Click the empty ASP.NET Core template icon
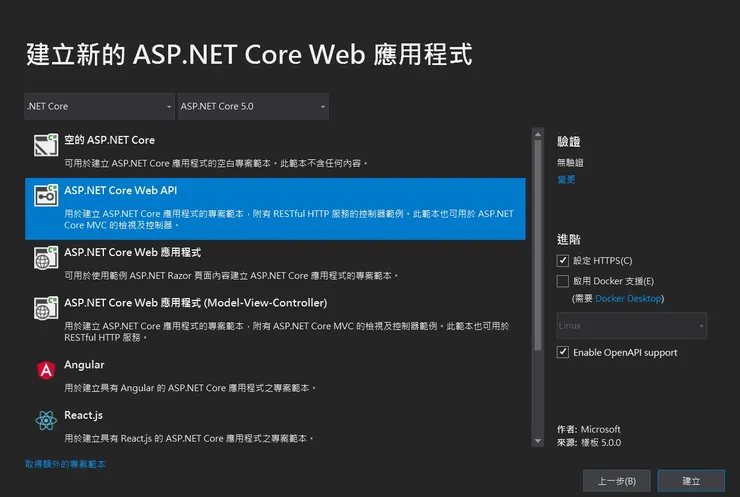The image size is (740, 497). point(44,146)
